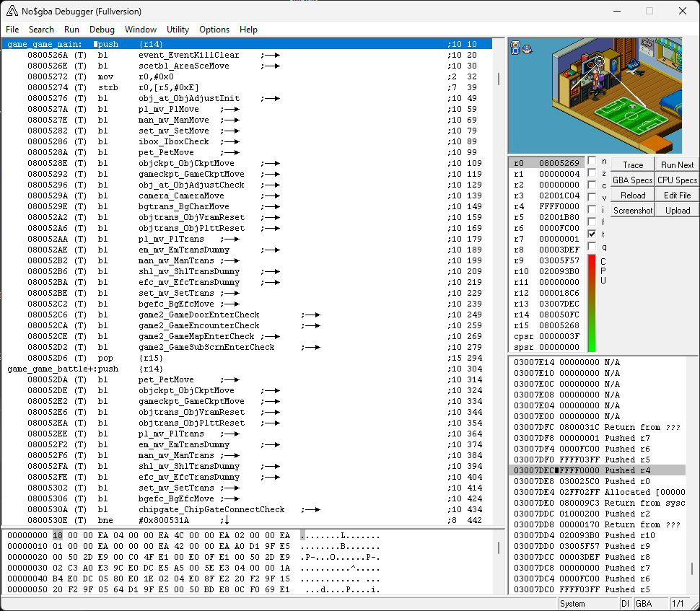The image size is (700, 611).
Task: Follow arrow next to pl_mv_PlMove
Action: click(230, 110)
